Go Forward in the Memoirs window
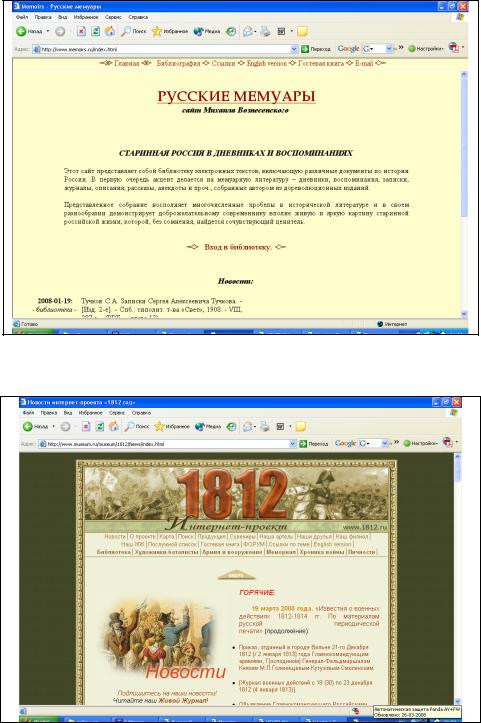The image size is (481, 723). tap(60, 31)
